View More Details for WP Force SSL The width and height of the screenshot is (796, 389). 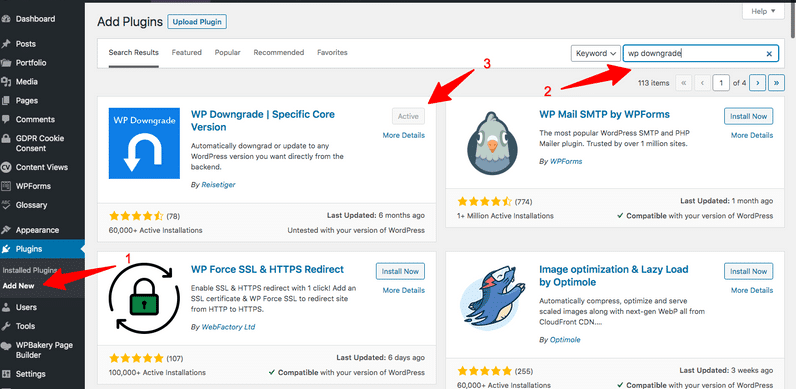404,290
